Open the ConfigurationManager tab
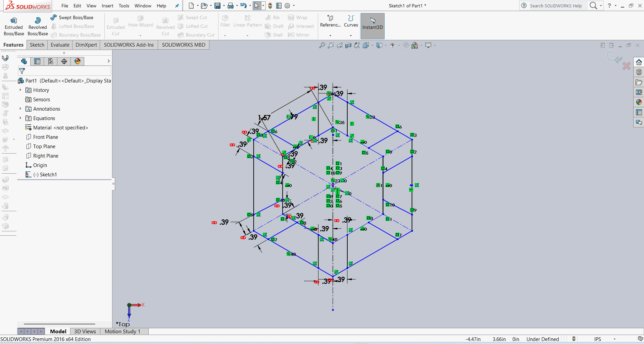Image resolution: width=644 pixels, height=344 pixels. [51, 61]
